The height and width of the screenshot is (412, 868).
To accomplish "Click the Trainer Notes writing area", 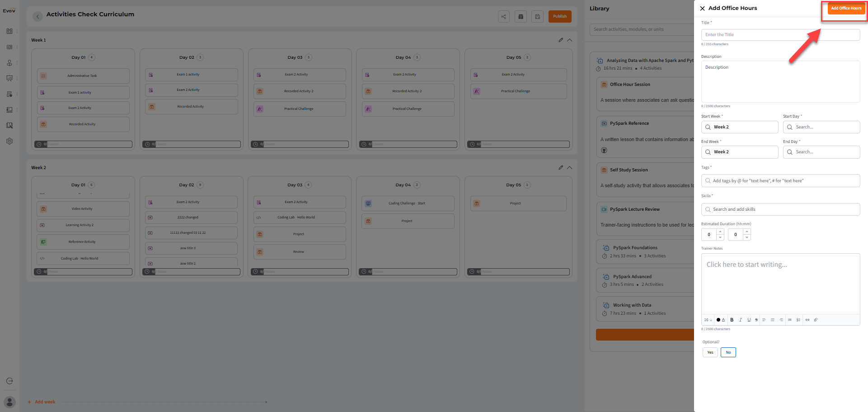I will [780, 284].
